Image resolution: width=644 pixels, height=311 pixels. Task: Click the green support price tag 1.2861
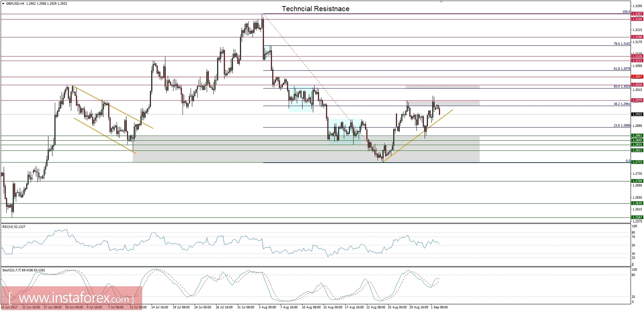click(x=637, y=136)
